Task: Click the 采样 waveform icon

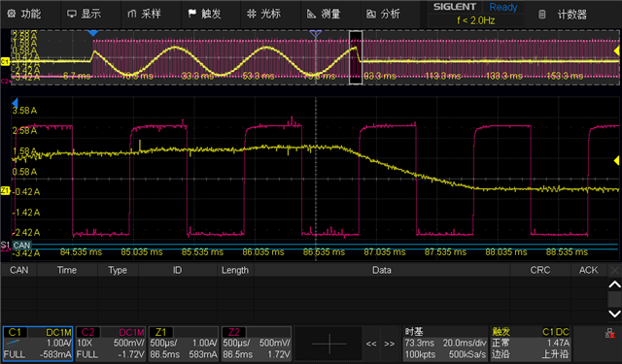Action: (x=132, y=14)
